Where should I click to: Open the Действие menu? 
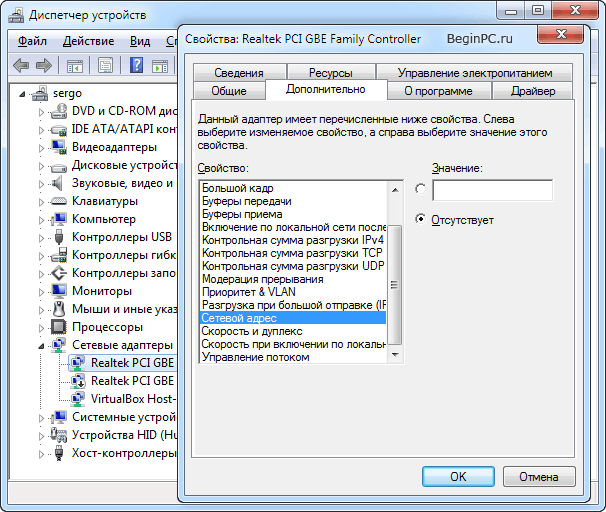[x=89, y=41]
